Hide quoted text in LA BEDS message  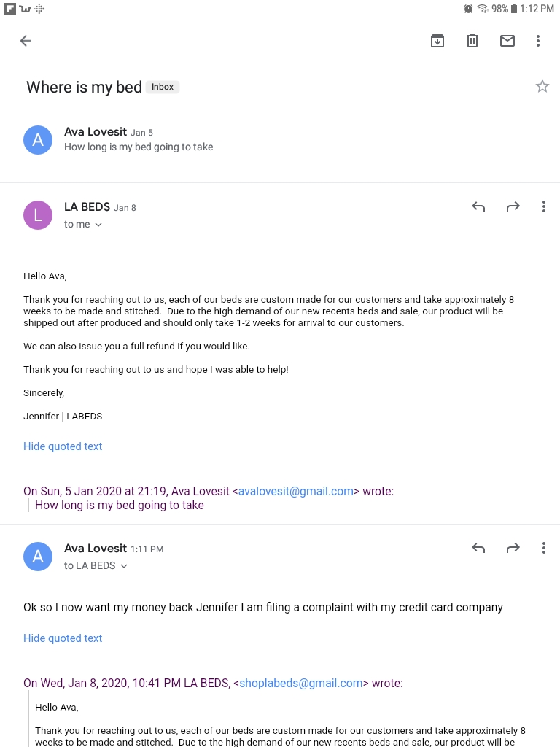[63, 446]
